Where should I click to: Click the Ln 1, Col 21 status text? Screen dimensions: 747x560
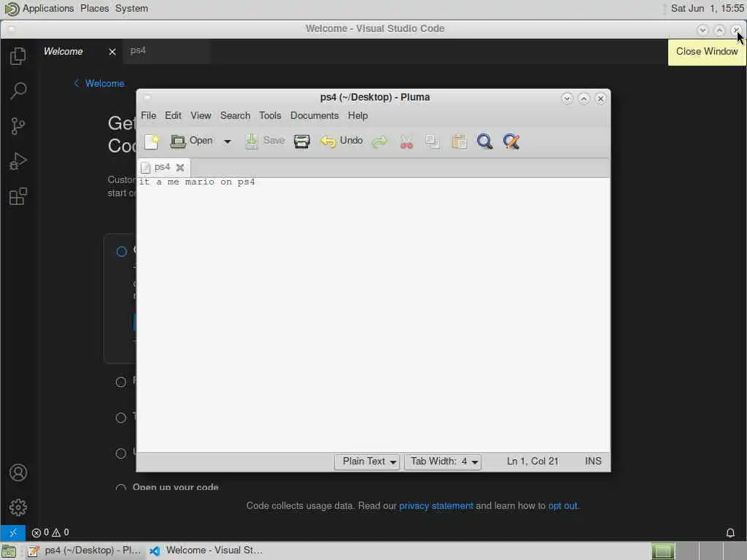(532, 462)
